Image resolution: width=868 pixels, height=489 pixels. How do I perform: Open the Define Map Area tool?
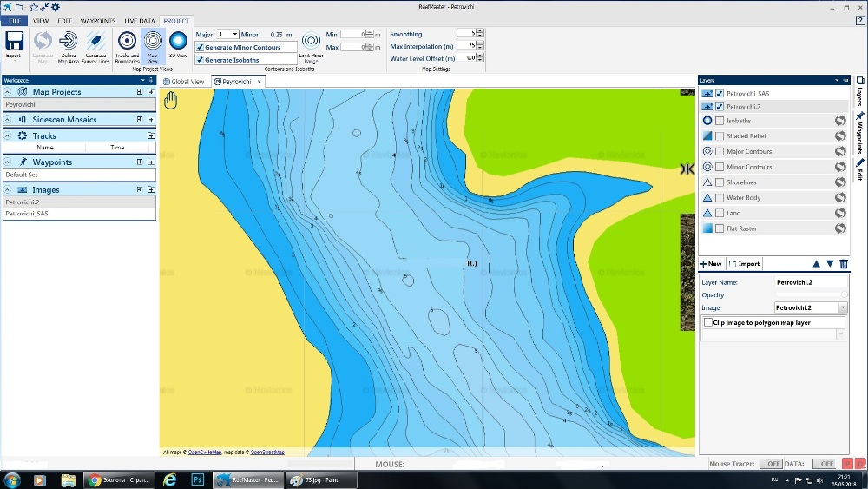pyautogui.click(x=69, y=42)
